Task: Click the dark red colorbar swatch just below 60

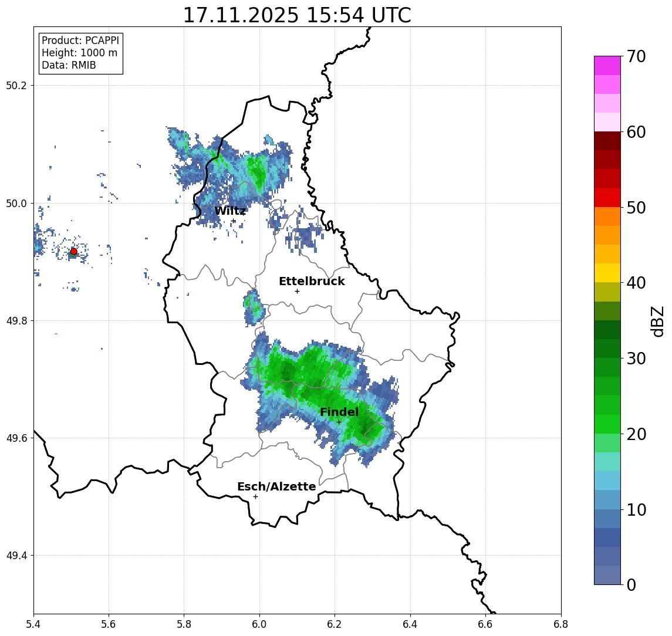Action: [607, 141]
